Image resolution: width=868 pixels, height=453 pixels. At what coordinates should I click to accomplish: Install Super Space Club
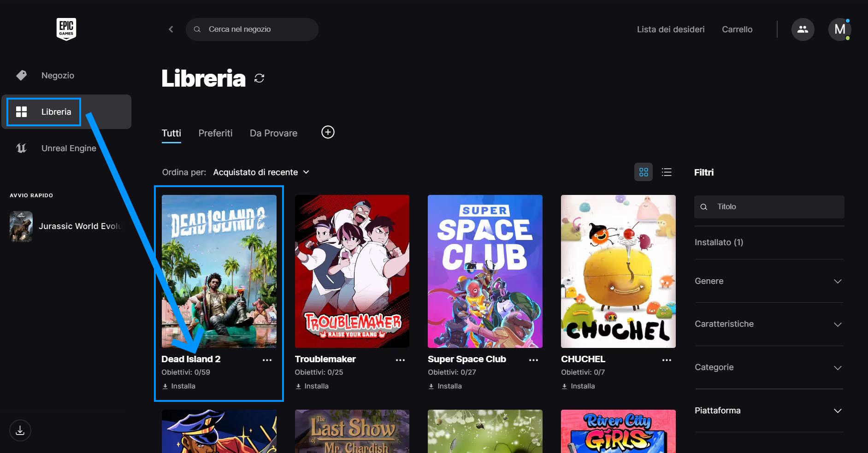coord(445,386)
